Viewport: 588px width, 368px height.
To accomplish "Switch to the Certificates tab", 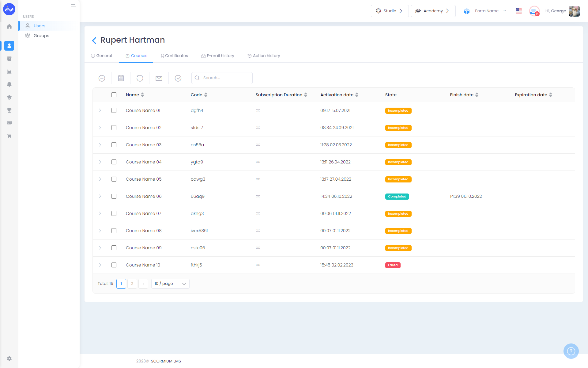I will pos(174,56).
